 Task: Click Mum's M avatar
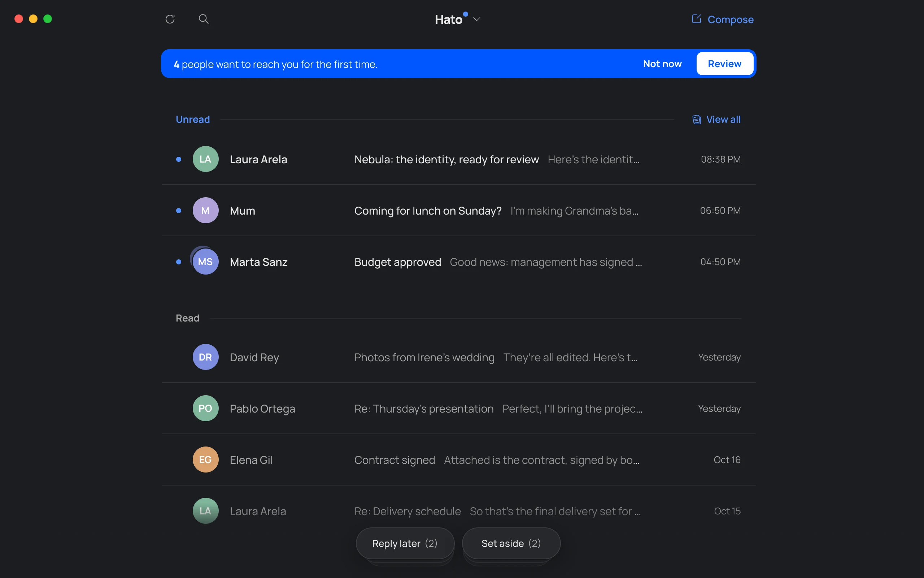205,210
